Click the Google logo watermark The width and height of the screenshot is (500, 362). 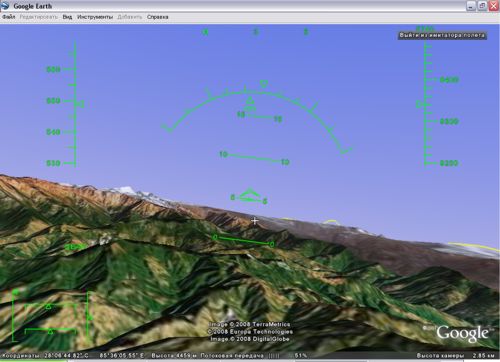(x=463, y=333)
